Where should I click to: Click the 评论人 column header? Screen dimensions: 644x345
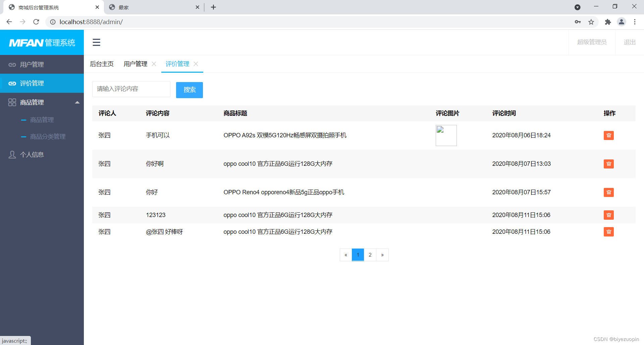click(107, 113)
